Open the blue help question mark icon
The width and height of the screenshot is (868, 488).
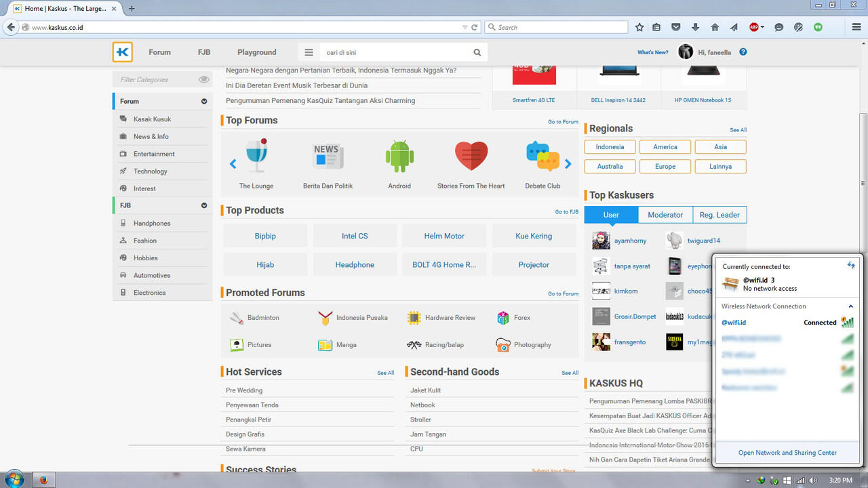click(x=743, y=52)
